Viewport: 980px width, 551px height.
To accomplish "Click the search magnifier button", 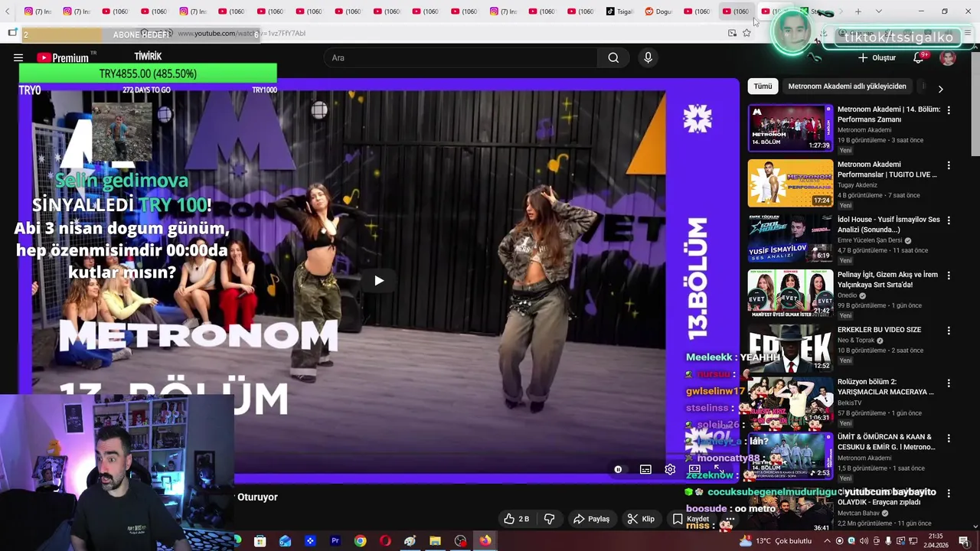I will [613, 57].
